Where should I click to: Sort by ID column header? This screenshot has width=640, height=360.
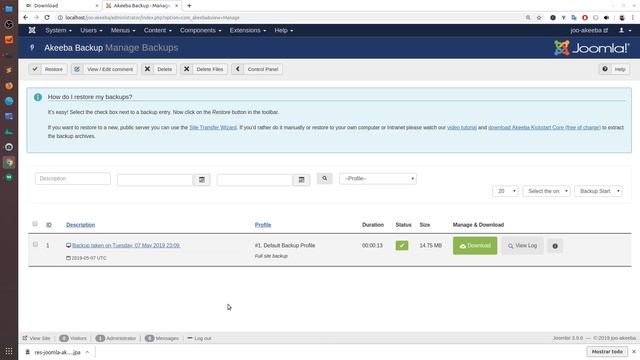coord(49,225)
